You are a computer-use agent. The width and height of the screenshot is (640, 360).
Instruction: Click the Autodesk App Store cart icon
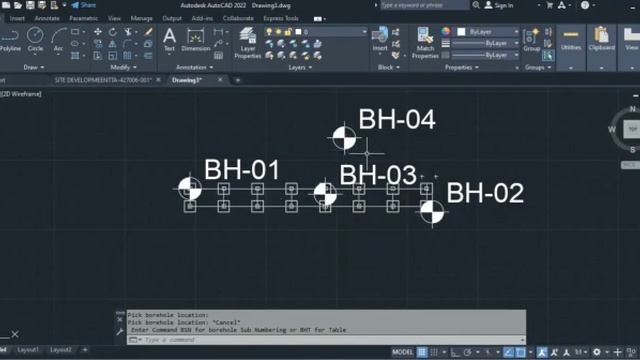click(549, 5)
